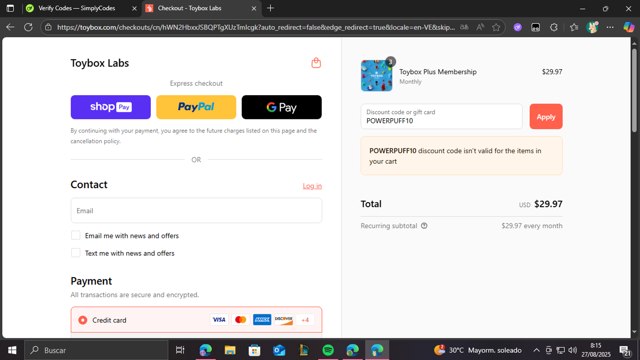Image resolution: width=640 pixels, height=360 pixels.
Task: Choose PayPal express checkout
Action: 196,107
